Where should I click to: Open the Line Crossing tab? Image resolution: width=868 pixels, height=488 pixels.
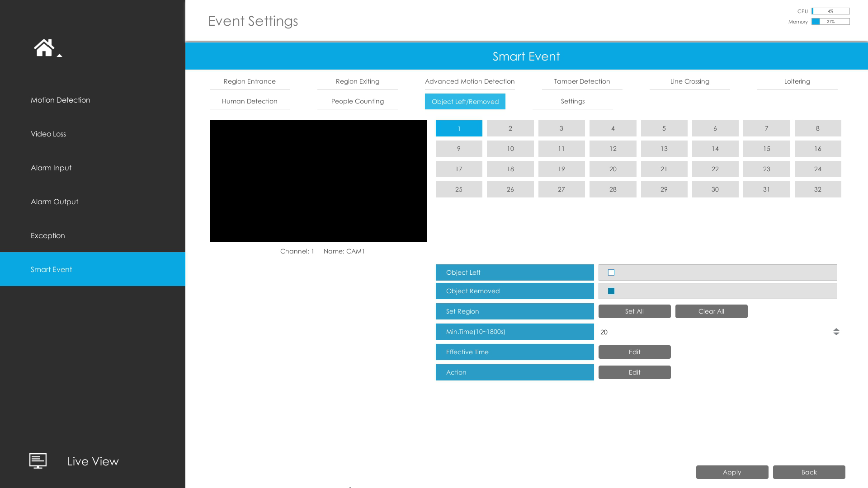[x=690, y=81]
